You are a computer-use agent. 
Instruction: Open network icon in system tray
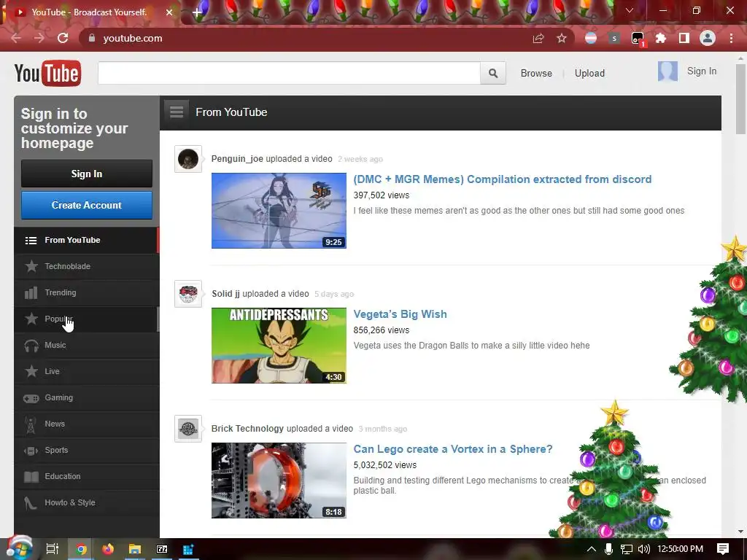pos(627,549)
